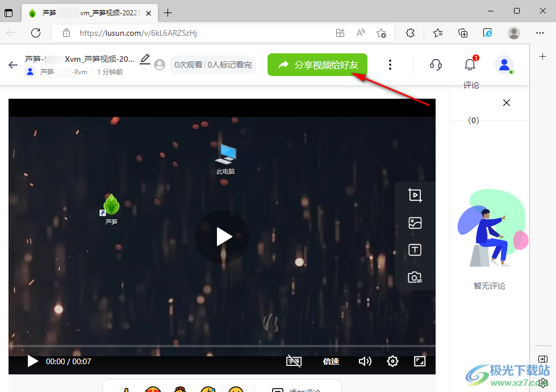The height and width of the screenshot is (392, 556).
Task: Open browser collections icon
Action: [x=463, y=33]
